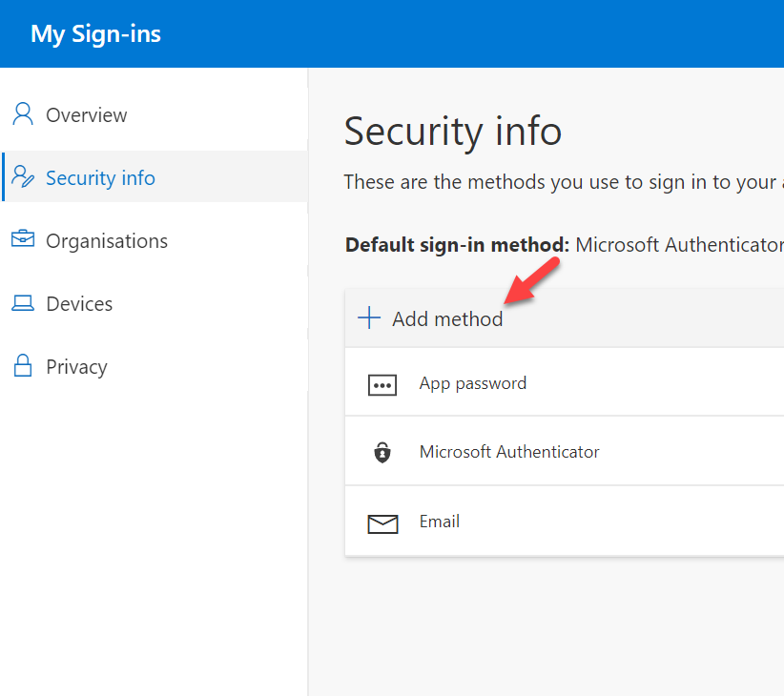The image size is (784, 696).
Task: Select the App password row text
Action: click(x=472, y=383)
